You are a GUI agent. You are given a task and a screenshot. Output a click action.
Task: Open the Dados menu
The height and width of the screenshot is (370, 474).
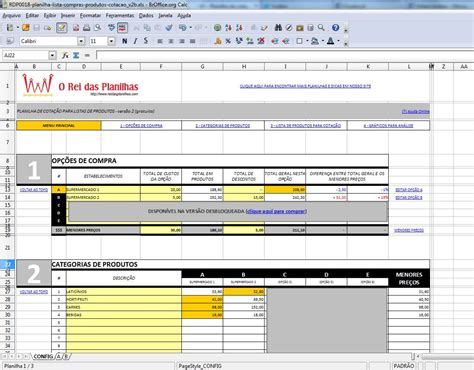click(146, 16)
